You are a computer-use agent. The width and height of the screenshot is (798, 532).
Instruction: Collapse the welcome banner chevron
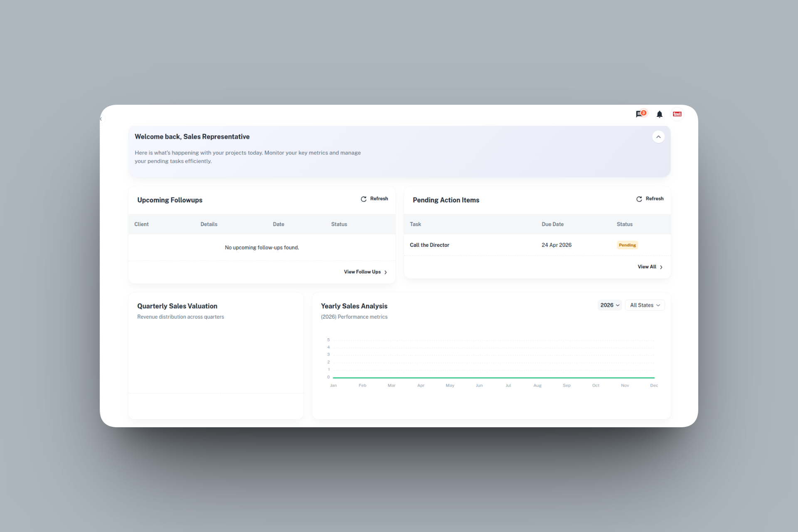[658, 137]
